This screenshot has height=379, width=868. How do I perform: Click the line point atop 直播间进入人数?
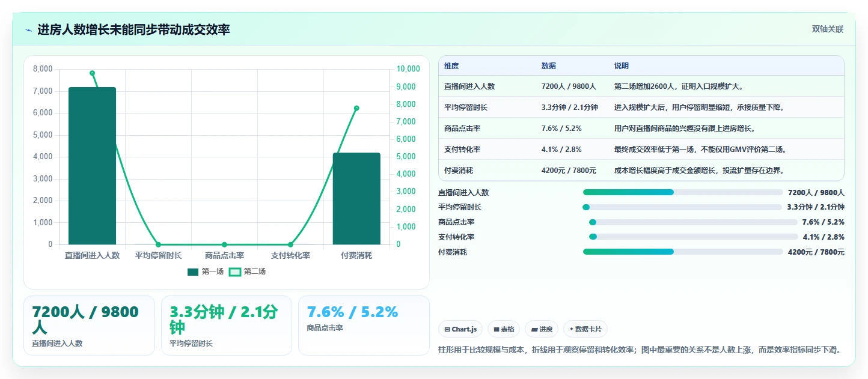(92, 73)
